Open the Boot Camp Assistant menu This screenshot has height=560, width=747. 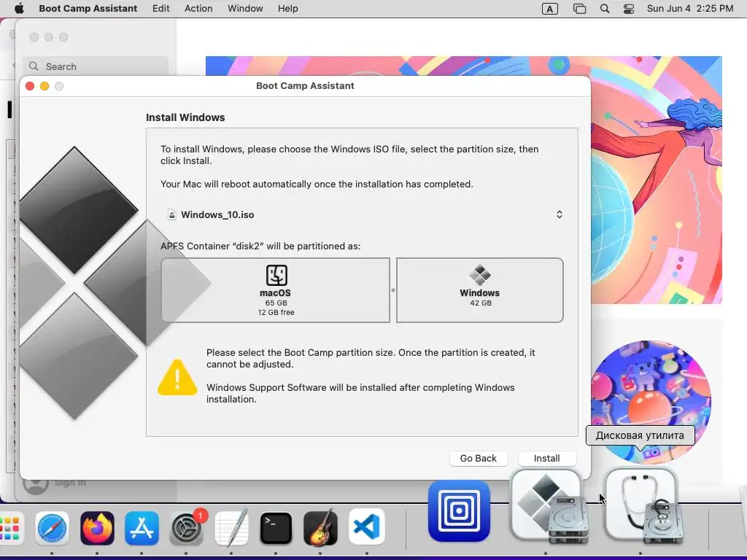coord(88,9)
